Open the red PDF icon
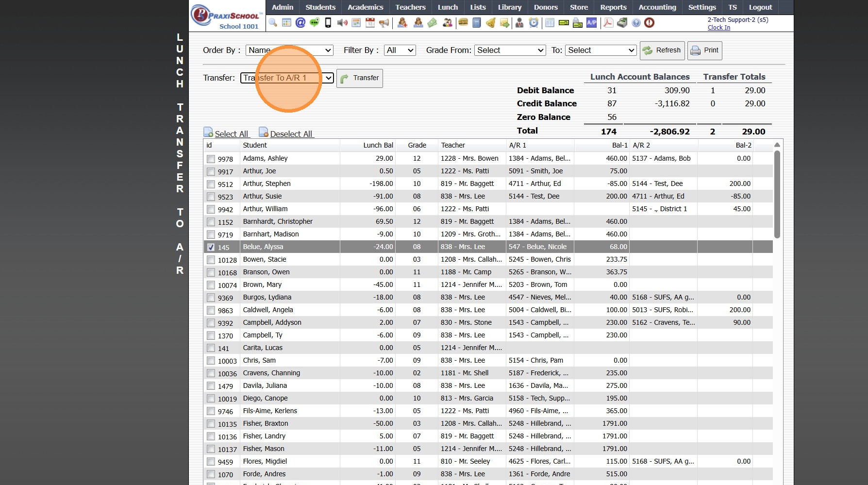 coord(608,23)
